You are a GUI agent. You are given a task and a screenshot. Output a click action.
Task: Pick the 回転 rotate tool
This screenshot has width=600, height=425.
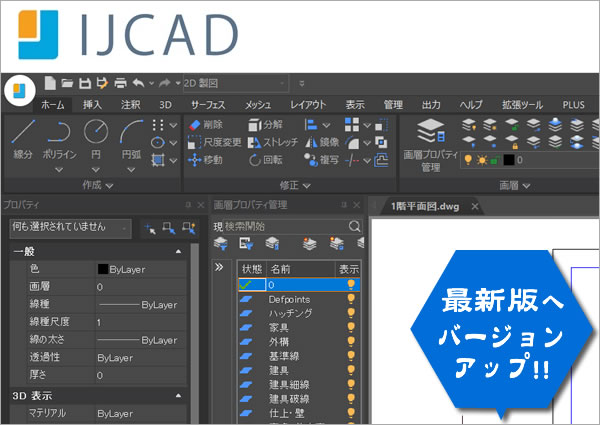click(266, 160)
